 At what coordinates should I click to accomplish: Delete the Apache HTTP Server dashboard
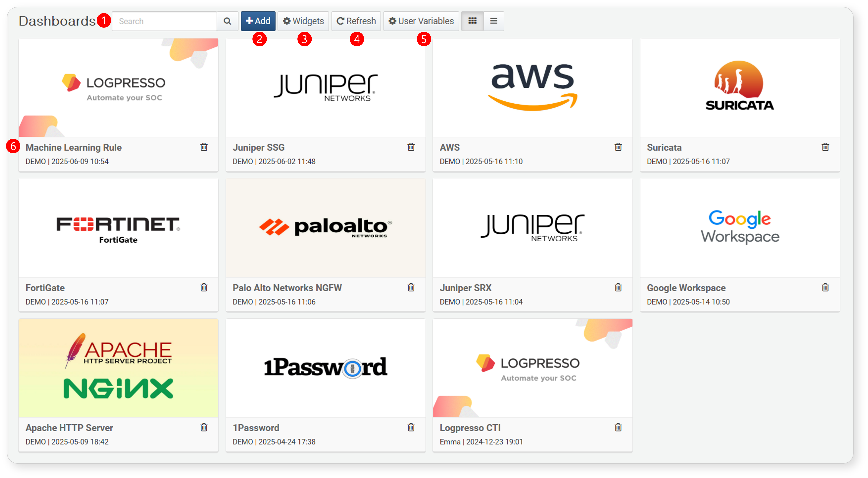click(204, 427)
